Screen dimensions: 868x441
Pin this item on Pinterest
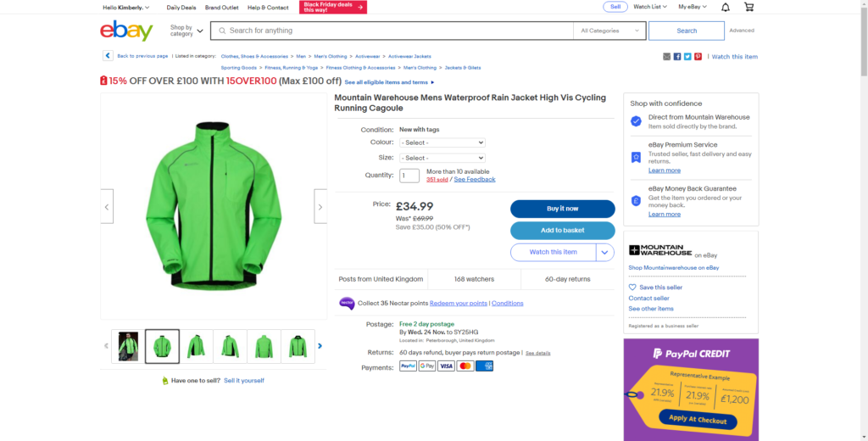tap(698, 57)
